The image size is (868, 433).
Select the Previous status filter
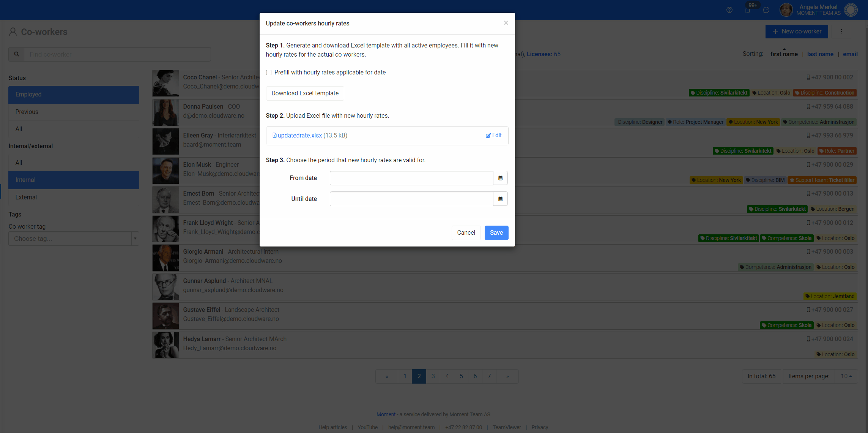click(x=74, y=112)
